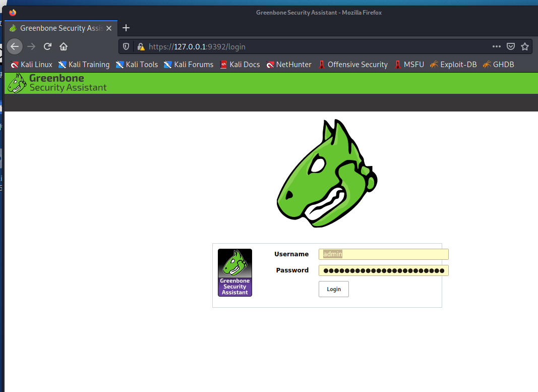Click the Greenbone Security Assistant header title
538x392 pixels.
[x=68, y=83]
